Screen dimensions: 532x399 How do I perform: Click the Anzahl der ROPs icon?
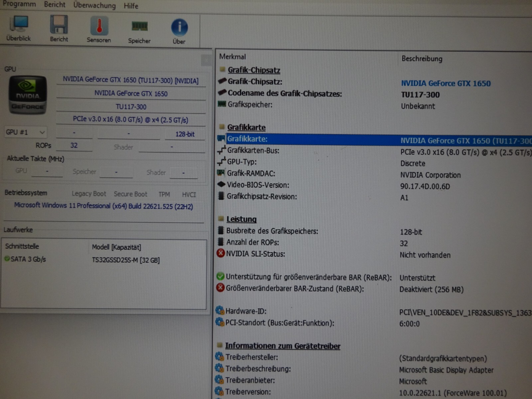220,242
